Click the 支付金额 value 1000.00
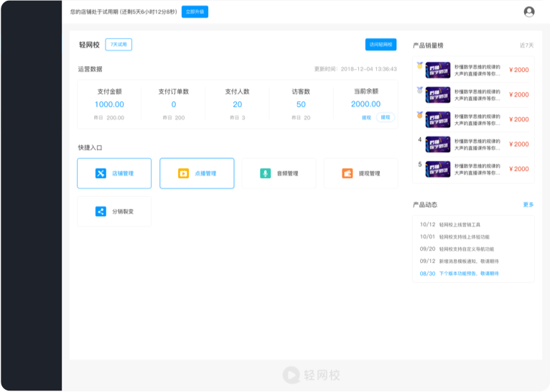 tap(109, 104)
